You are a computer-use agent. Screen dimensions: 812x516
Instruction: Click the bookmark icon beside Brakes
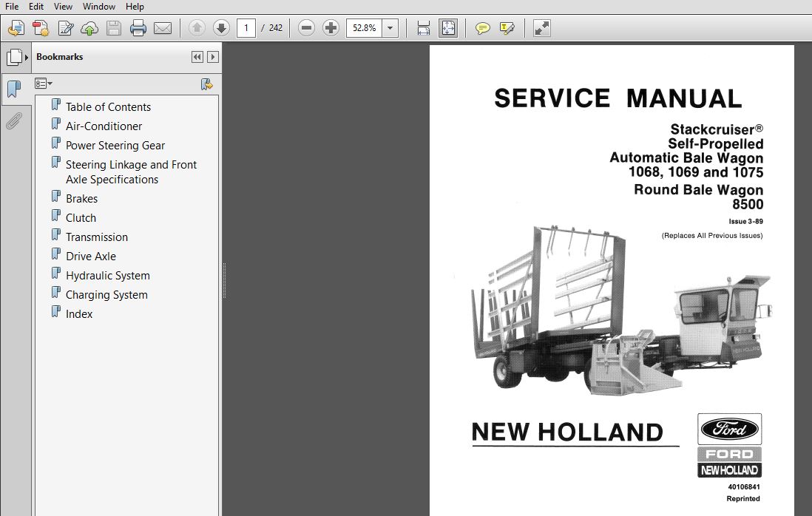click(x=56, y=197)
